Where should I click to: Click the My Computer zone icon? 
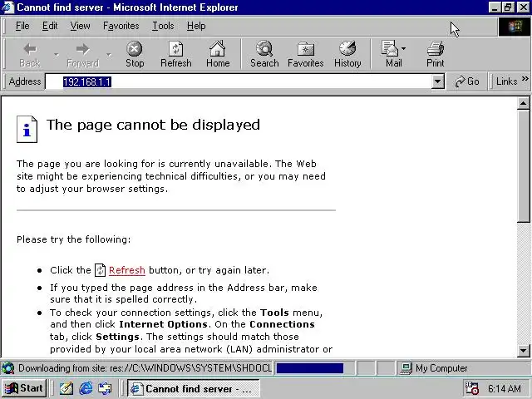[x=406, y=368]
